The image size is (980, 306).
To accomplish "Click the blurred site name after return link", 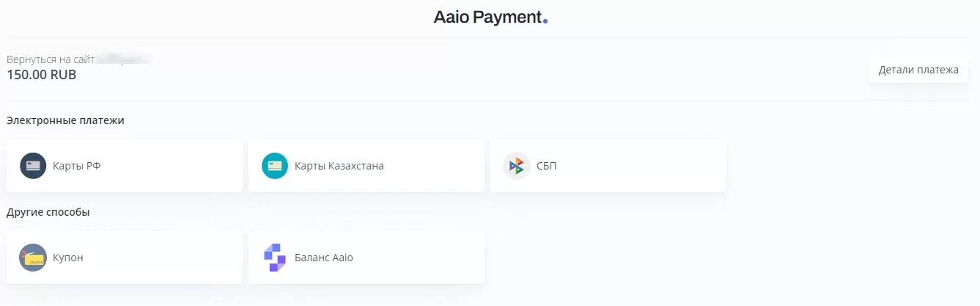I will (x=124, y=58).
